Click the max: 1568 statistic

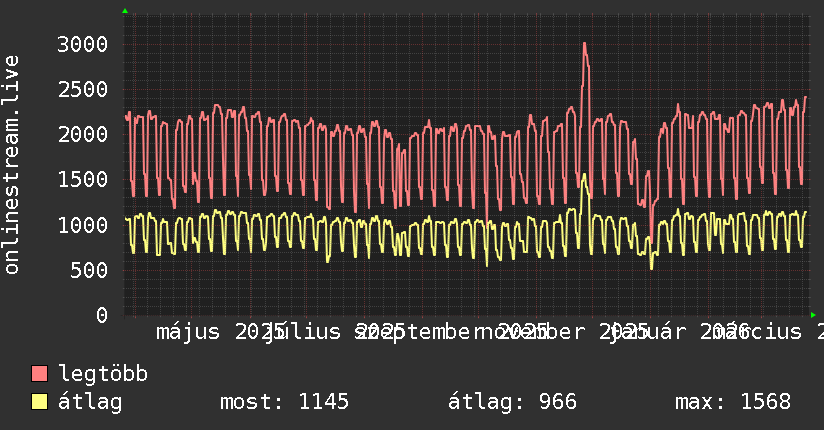coord(733,402)
